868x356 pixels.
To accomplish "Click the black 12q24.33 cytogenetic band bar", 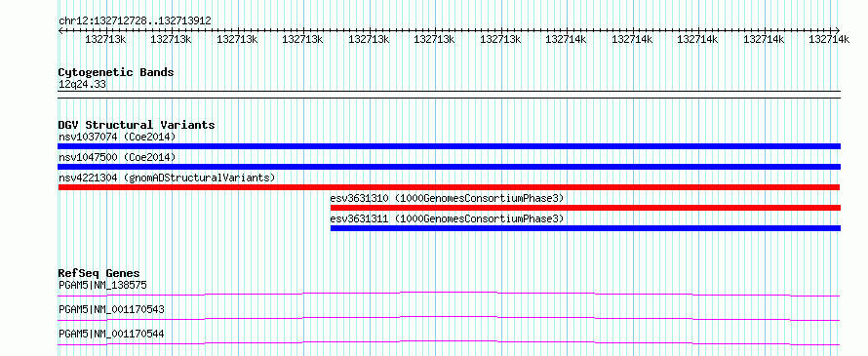I will 449,95.
